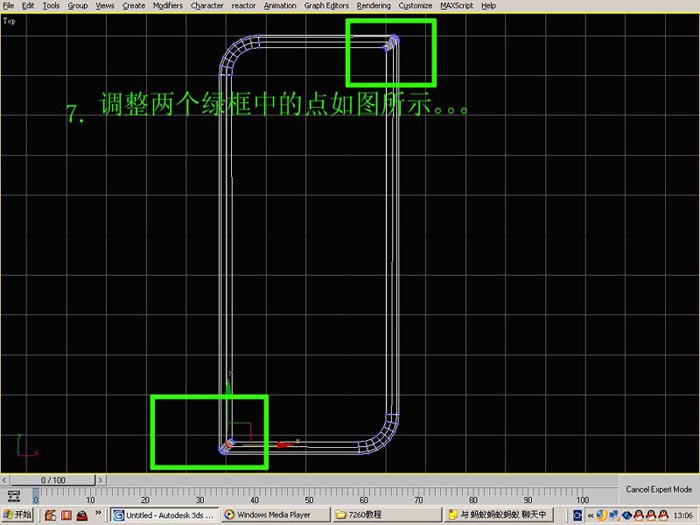
Task: Open the MAXScript menu
Action: point(456,5)
